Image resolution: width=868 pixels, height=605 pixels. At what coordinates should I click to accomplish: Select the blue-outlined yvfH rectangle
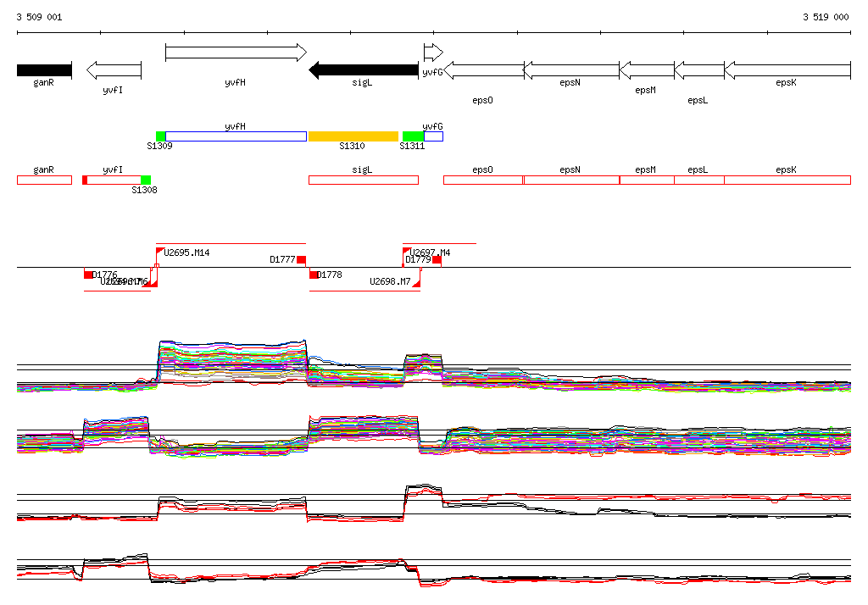pyautogui.click(x=236, y=136)
